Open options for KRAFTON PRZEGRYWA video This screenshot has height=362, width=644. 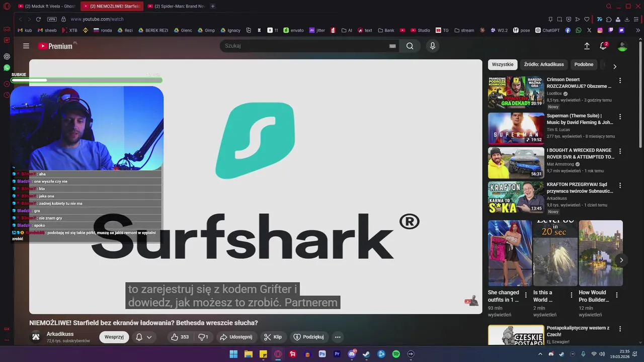click(620, 186)
